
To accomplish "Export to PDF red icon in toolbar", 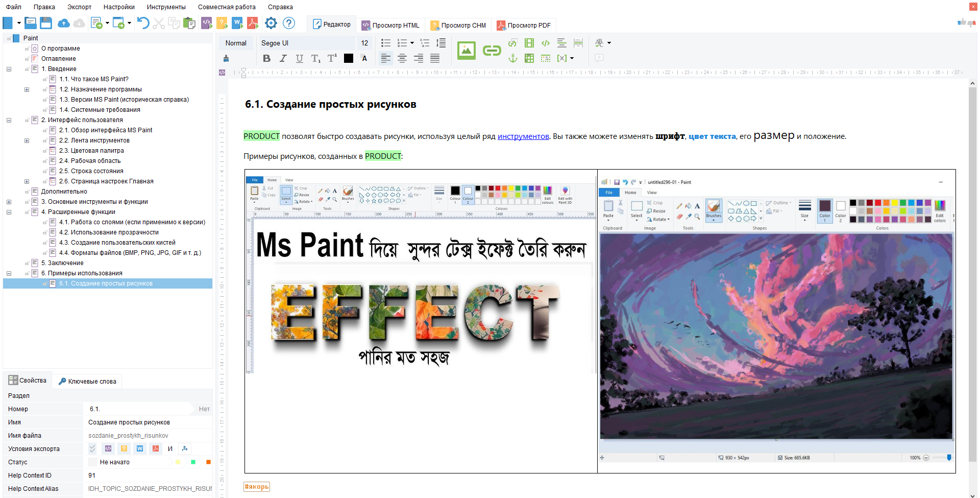I will point(253,23).
